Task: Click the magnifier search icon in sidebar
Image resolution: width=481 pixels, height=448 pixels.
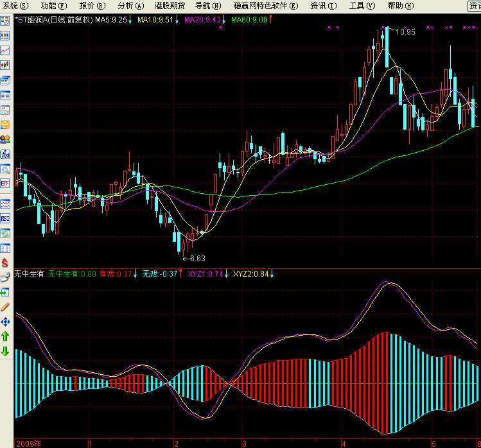Action: 5,169
